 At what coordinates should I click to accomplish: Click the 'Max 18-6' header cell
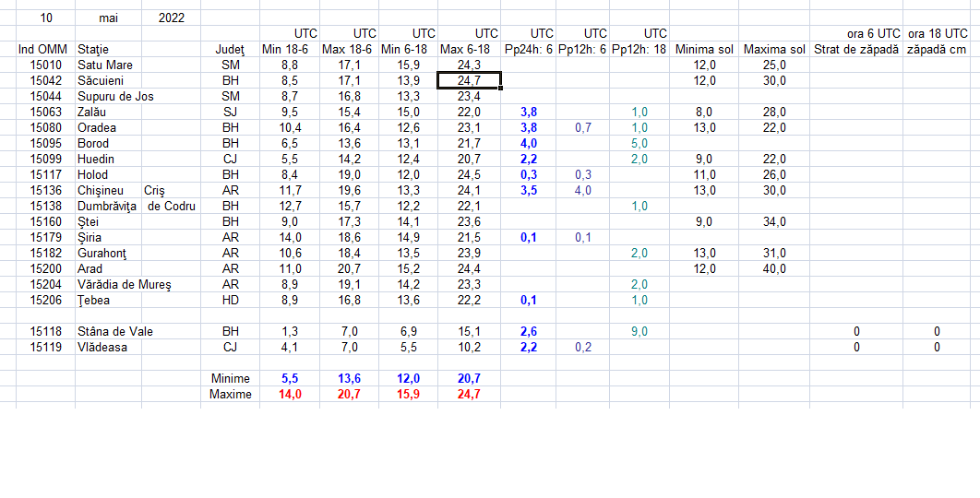349,50
